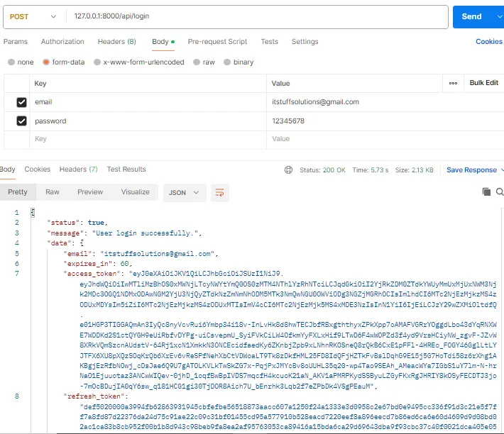The height and width of the screenshot is (434, 504).
Task: Click the request URL field
Action: point(257,17)
